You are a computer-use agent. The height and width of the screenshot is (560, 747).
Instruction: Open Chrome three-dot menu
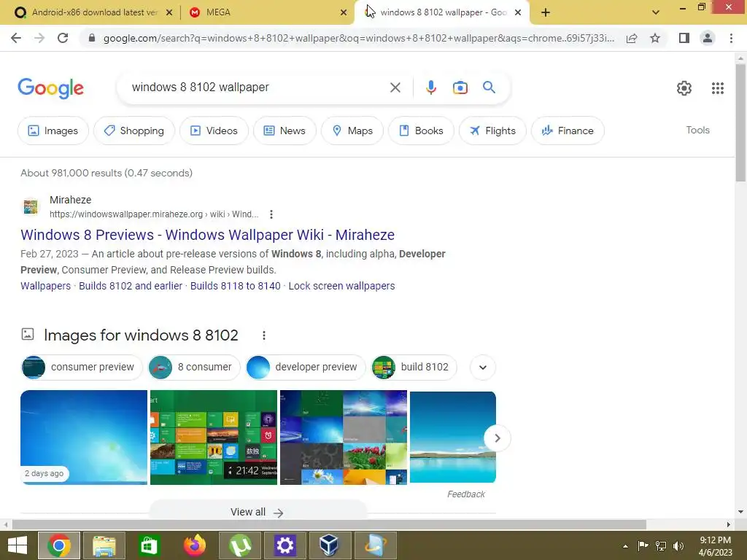pos(731,38)
